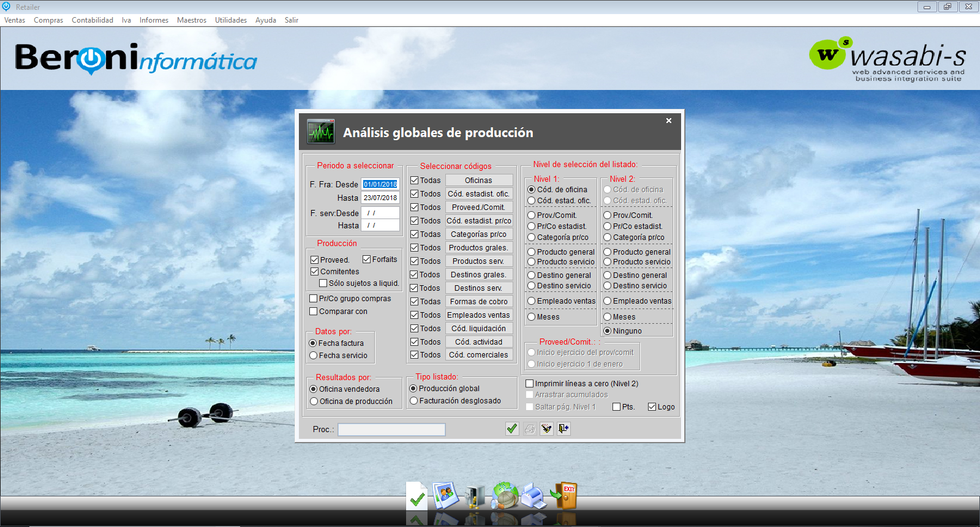Open the people photos icon in dock
Viewport: 980px width, 527px height.
pyautogui.click(x=446, y=495)
